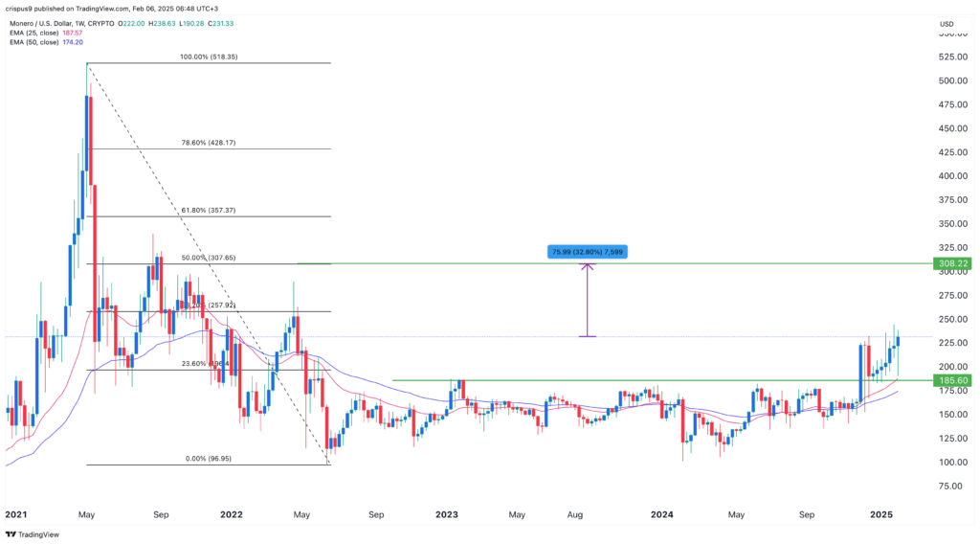Select the 50.00% (307.65) Fibonacci label
Viewport: 980px width, 544px height.
click(x=209, y=258)
